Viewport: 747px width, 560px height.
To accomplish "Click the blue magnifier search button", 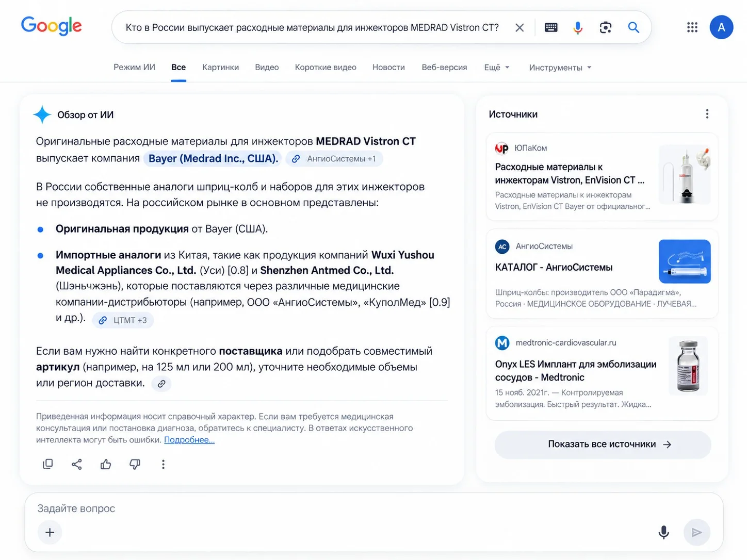I will point(634,27).
